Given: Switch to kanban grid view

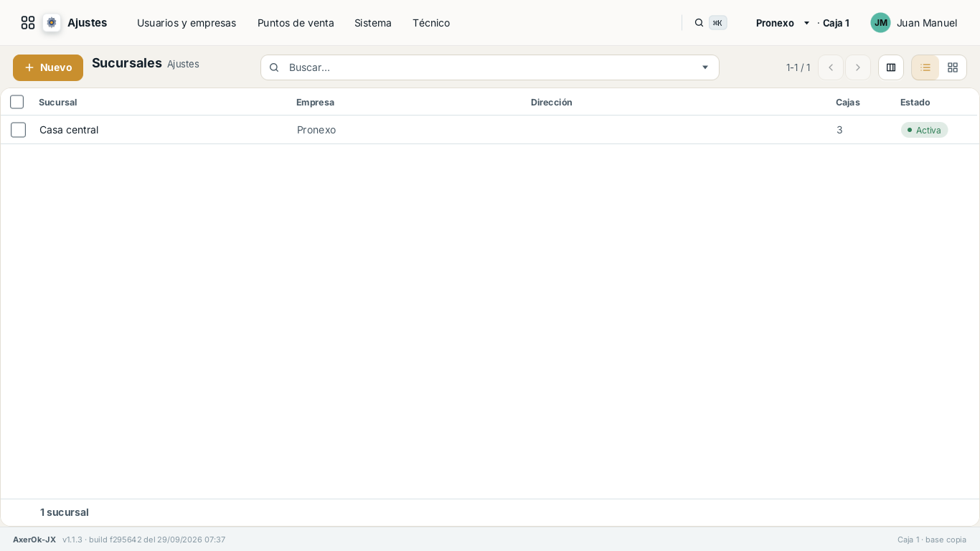Looking at the screenshot, I should point(953,67).
